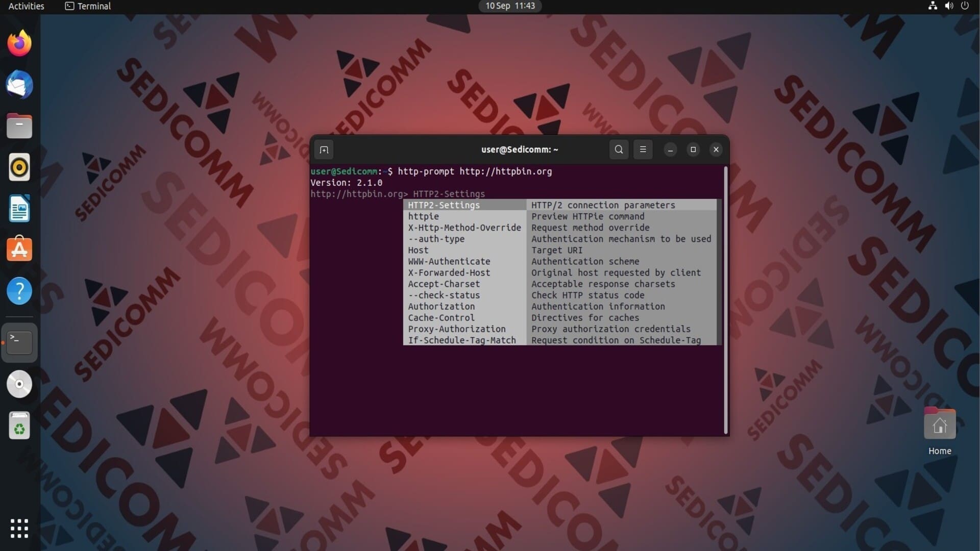Minimize the terminal window
The height and width of the screenshot is (551, 980).
click(670, 149)
